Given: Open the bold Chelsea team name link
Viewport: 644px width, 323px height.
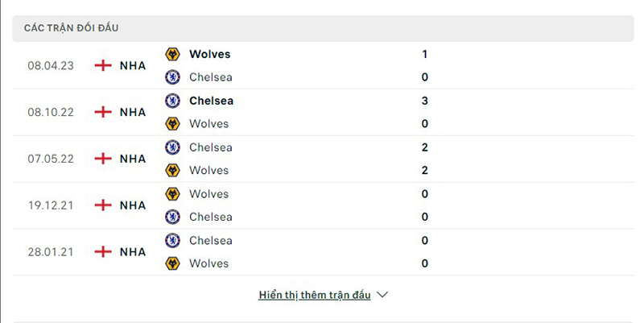Looking at the screenshot, I should (211, 101).
